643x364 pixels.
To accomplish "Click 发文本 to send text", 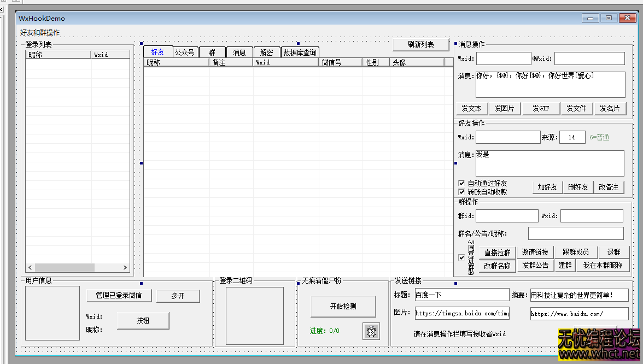I will [x=471, y=108].
